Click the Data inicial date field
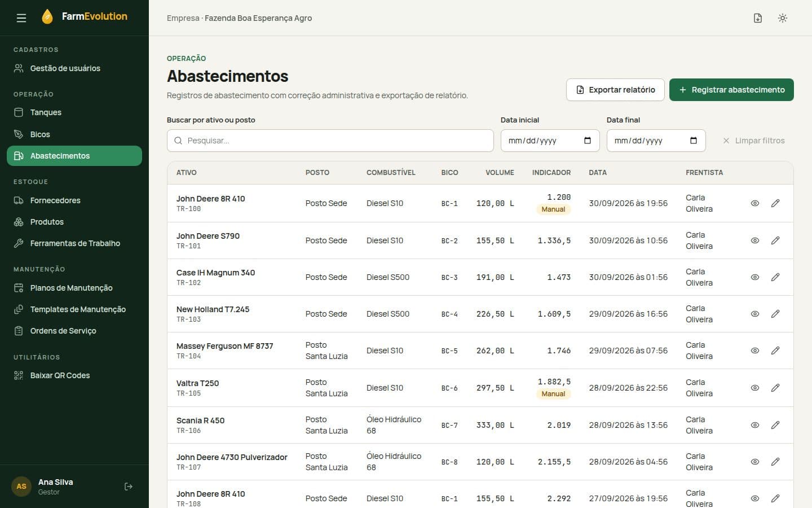 click(550, 141)
